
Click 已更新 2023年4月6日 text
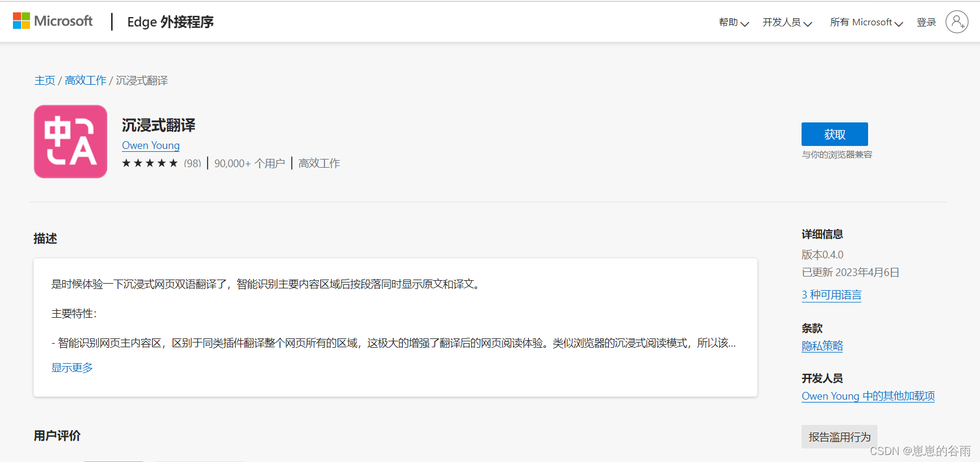(850, 272)
